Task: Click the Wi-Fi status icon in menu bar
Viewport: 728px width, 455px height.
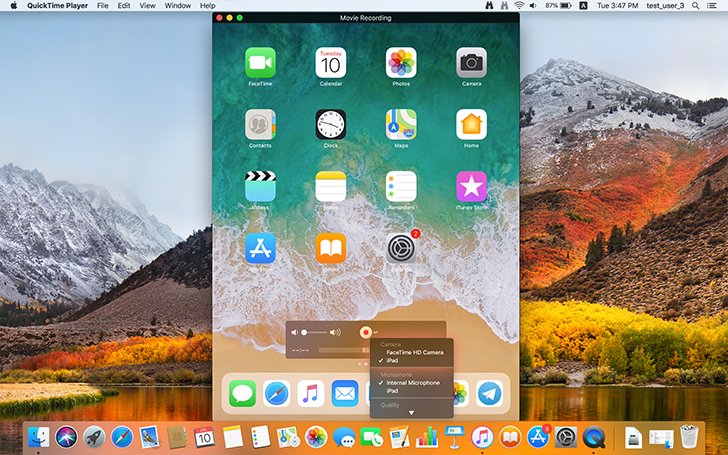Action: (519, 6)
